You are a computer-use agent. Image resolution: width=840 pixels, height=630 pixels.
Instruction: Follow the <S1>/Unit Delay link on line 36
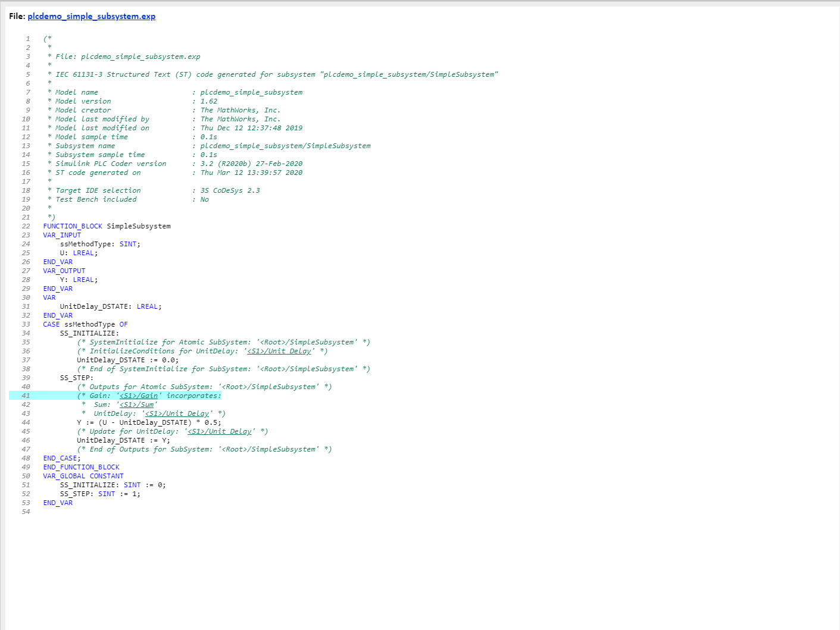279,351
